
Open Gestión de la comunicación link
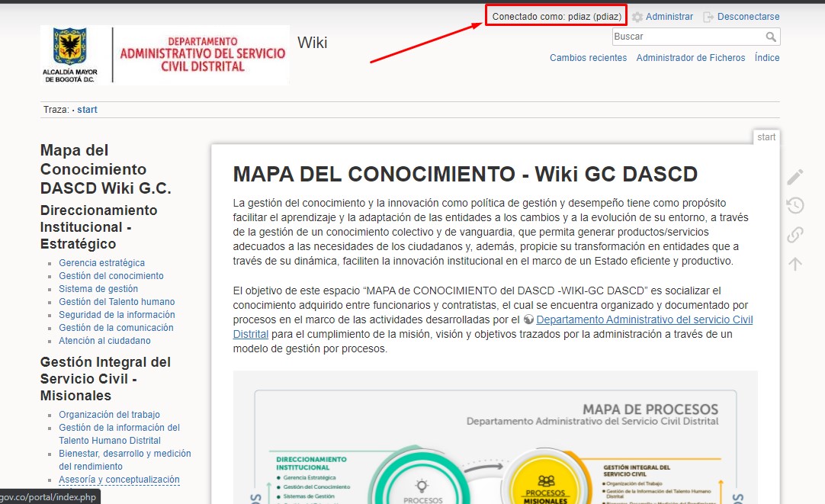click(116, 328)
